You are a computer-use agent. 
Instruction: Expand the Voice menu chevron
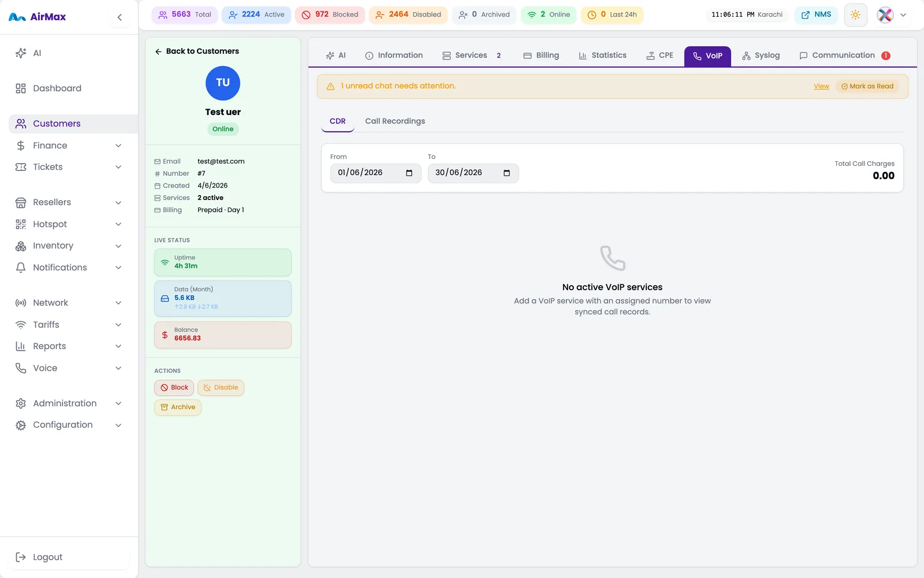click(118, 368)
